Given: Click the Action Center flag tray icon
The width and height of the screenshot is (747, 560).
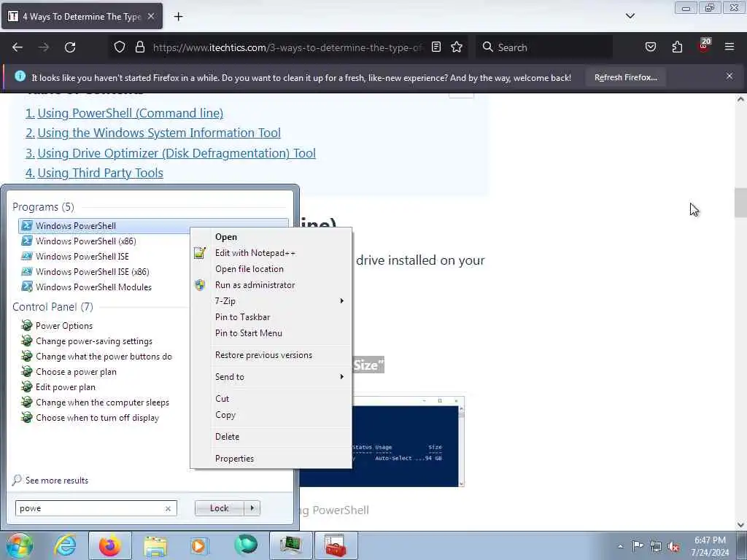Looking at the screenshot, I should [638, 546].
